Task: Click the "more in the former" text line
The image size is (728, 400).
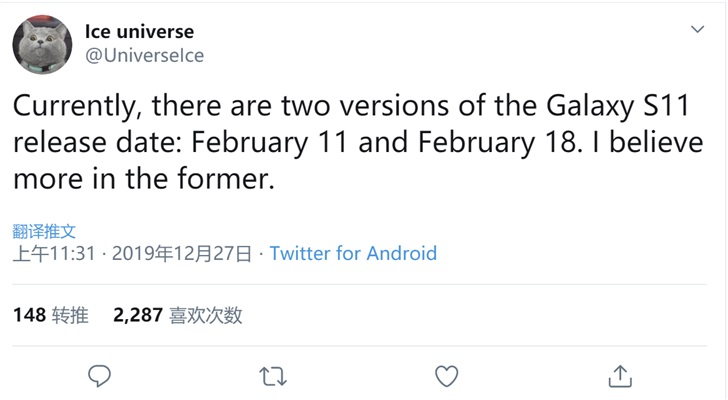Action: [142, 181]
